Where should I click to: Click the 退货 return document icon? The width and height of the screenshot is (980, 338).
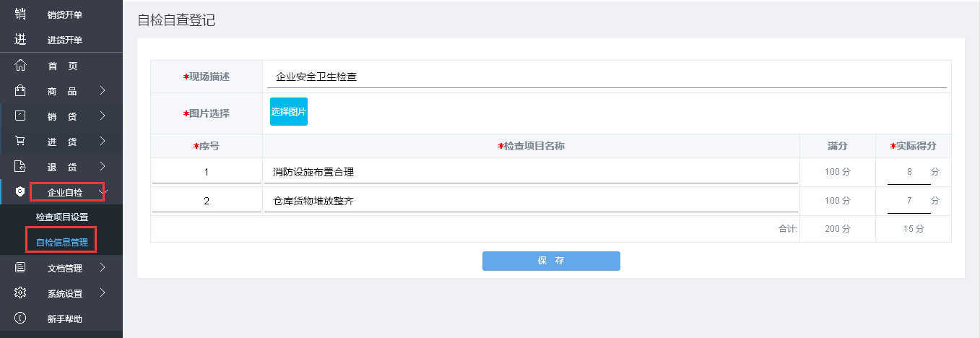tap(20, 167)
